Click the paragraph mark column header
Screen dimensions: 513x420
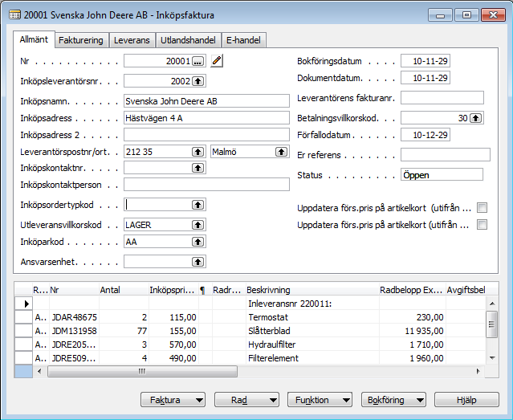206,290
